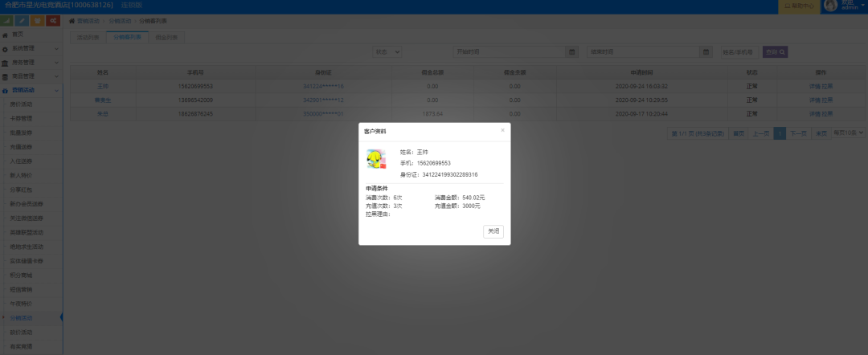Click 上一页 in pagination

pos(760,133)
